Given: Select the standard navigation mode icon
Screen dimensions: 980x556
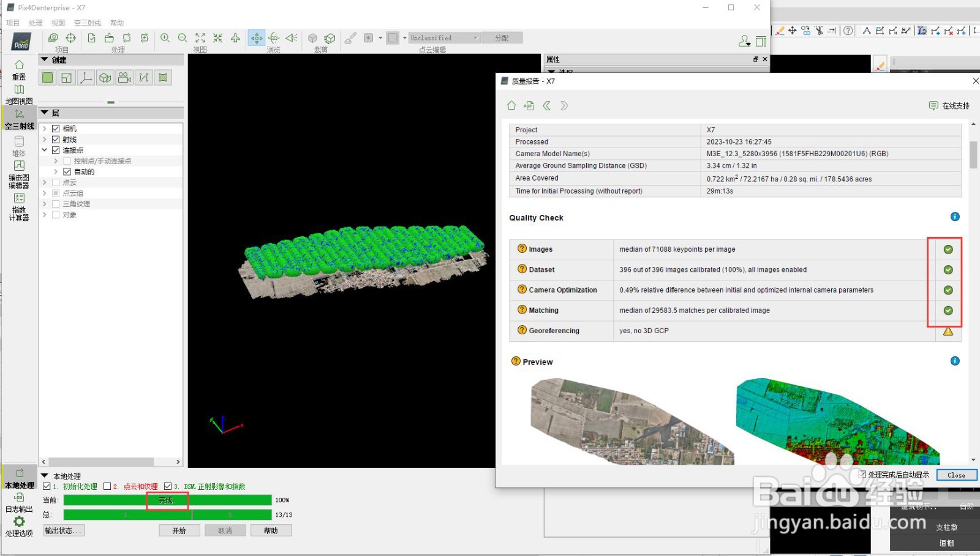Looking at the screenshot, I should 257,38.
